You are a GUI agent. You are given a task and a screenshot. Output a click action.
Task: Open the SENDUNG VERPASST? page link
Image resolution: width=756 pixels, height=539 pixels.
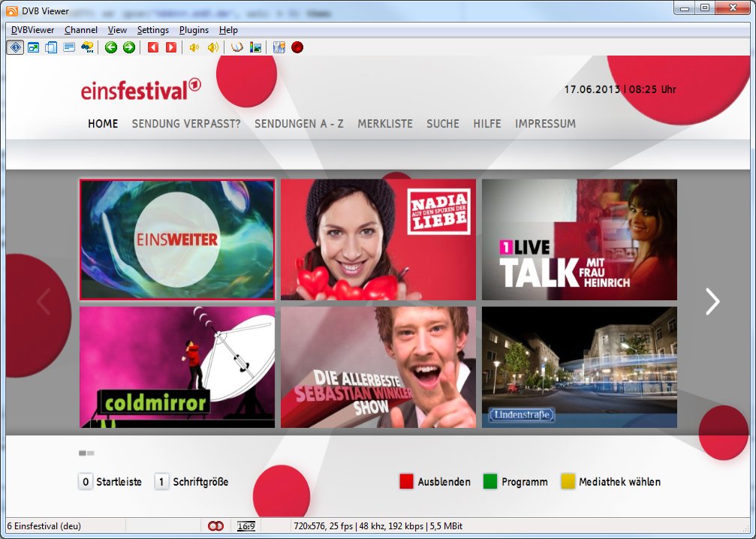click(186, 124)
